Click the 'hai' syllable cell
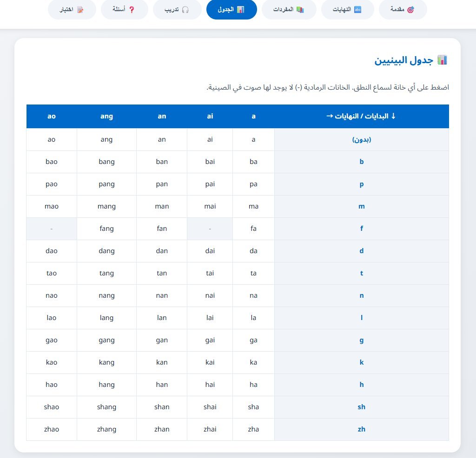This screenshot has width=476, height=458. coord(210,385)
